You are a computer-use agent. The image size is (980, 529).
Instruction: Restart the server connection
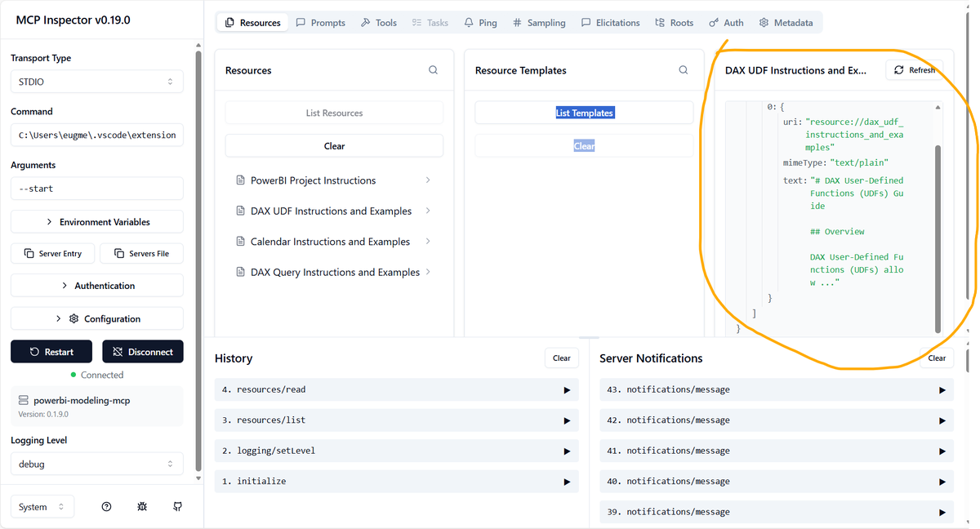point(51,352)
